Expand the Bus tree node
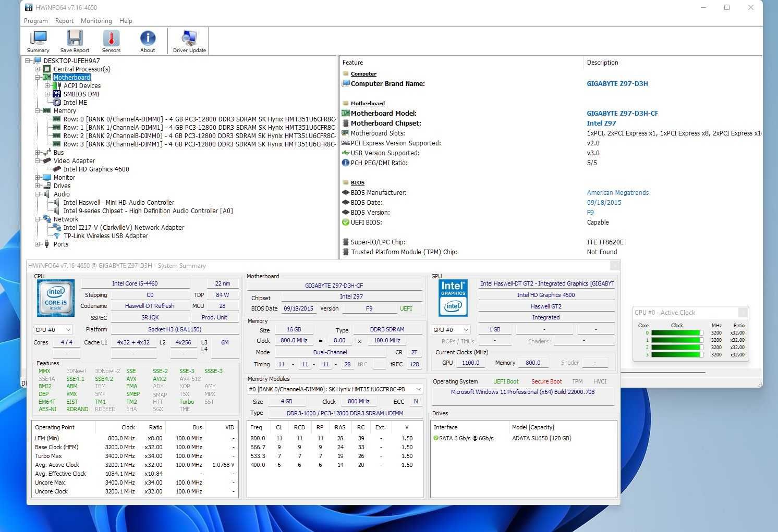Image resolution: width=778 pixels, height=532 pixels. point(38,153)
